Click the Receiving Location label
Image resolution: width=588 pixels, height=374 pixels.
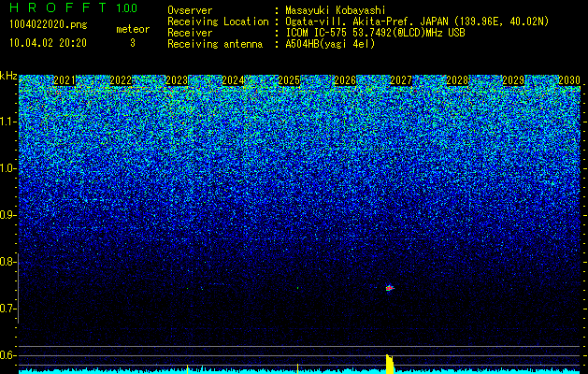pyautogui.click(x=218, y=22)
